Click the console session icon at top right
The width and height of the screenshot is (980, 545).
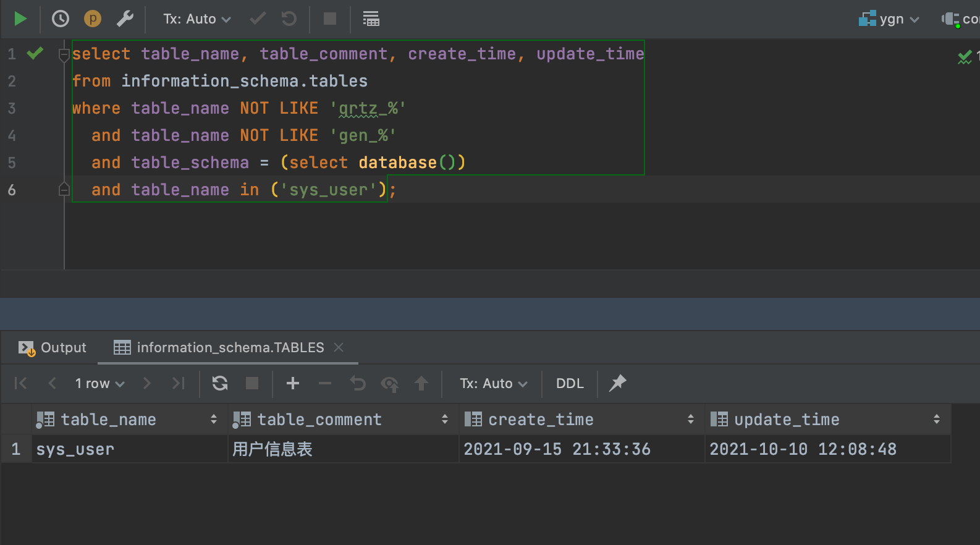pyautogui.click(x=950, y=19)
